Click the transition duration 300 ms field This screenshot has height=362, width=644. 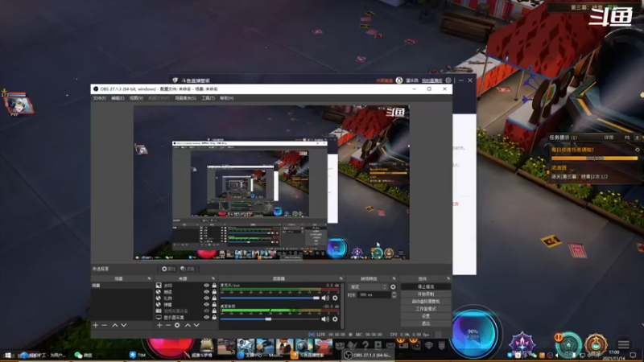pyautogui.click(x=374, y=294)
